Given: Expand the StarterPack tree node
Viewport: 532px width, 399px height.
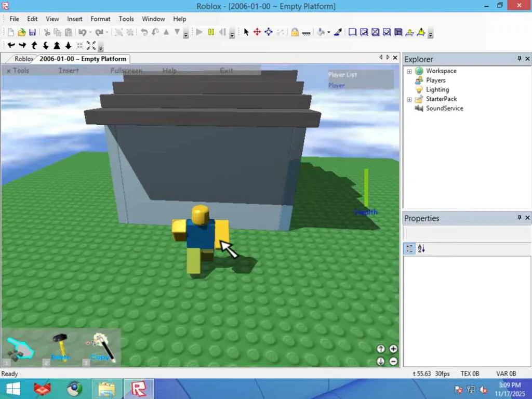Looking at the screenshot, I should pyautogui.click(x=409, y=99).
